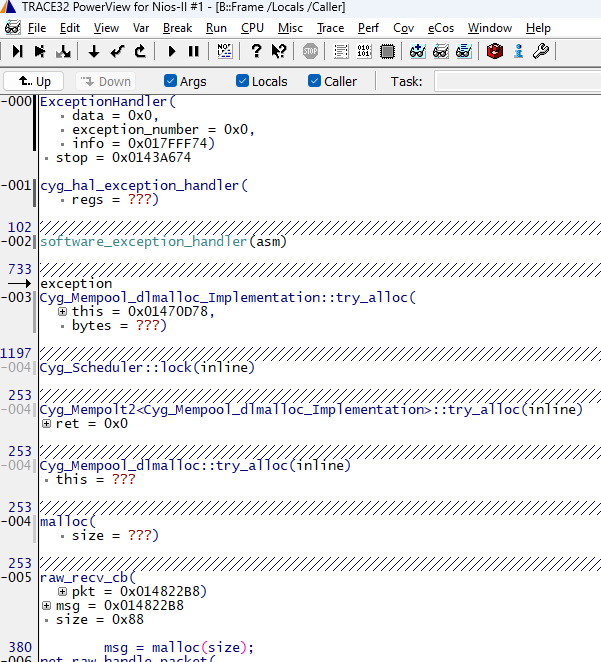Click the chip/register view icon
Viewport: 601px width, 662px height.
[x=387, y=51]
